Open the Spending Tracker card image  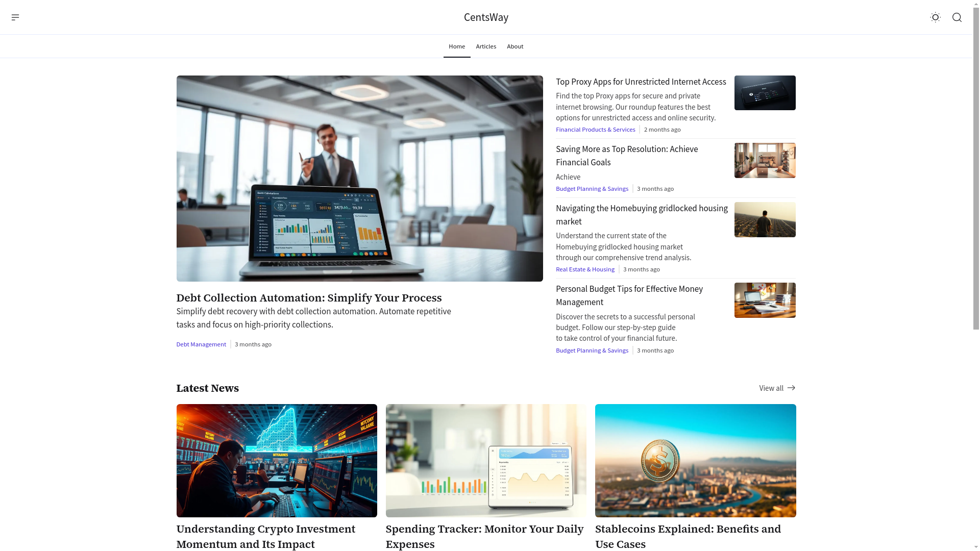[x=486, y=461]
